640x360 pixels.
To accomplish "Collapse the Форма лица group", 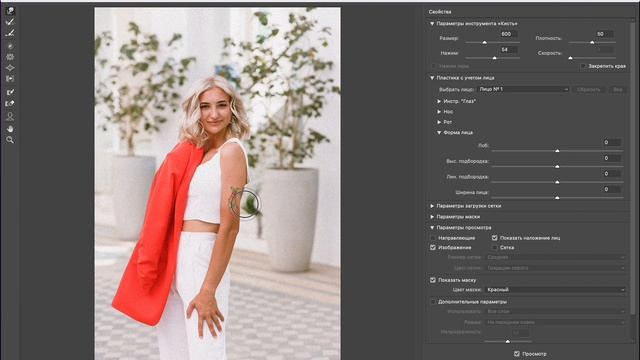I will point(439,133).
